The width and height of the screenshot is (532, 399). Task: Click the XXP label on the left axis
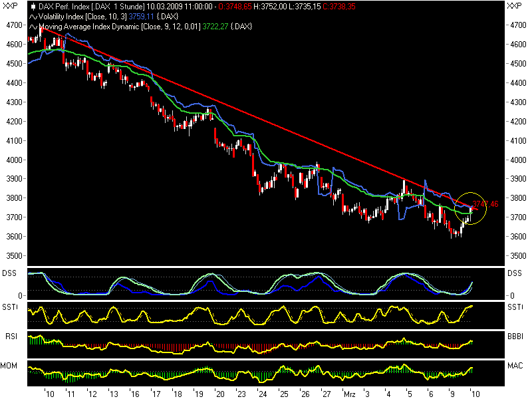[x=10, y=6]
